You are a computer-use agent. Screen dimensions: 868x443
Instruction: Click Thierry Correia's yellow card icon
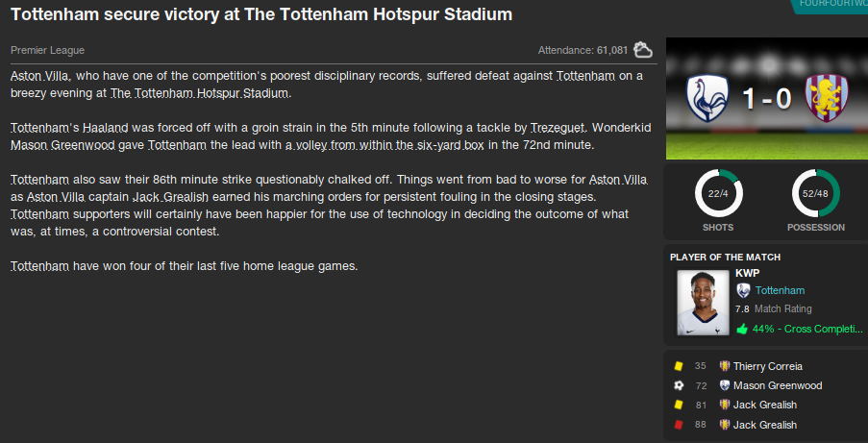click(678, 366)
